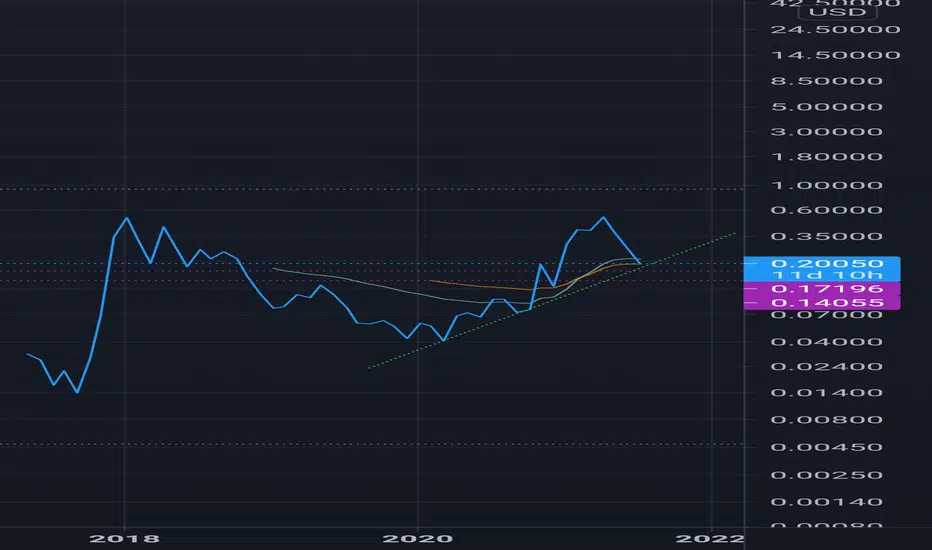
Task: Click the 0.02400 price scale value
Action: tap(826, 366)
